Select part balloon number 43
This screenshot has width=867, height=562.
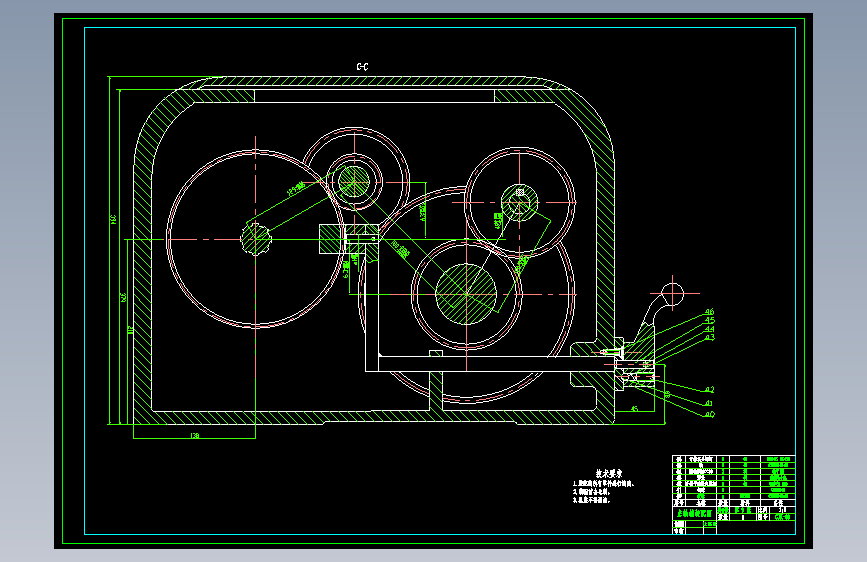(x=710, y=337)
